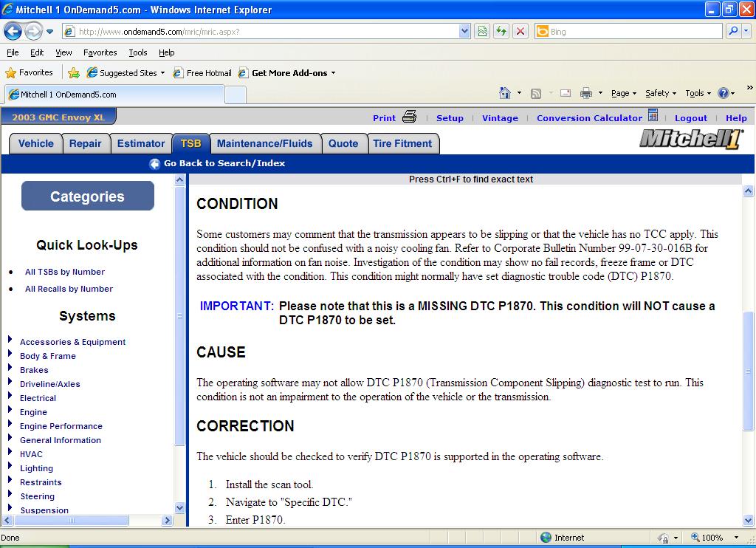
Task: Open the printer options dropdown arrow
Action: click(x=600, y=93)
